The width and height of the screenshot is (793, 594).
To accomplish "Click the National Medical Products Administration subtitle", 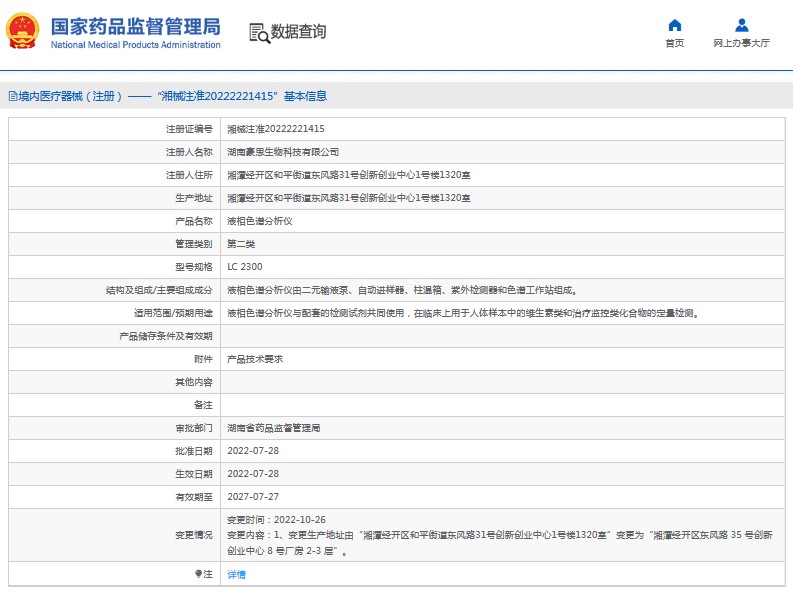I will pyautogui.click(x=136, y=44).
